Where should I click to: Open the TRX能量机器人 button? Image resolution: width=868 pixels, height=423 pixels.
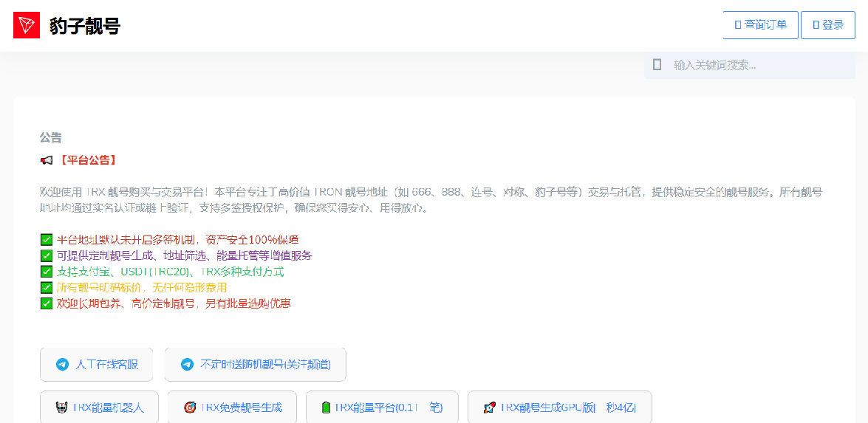click(99, 407)
